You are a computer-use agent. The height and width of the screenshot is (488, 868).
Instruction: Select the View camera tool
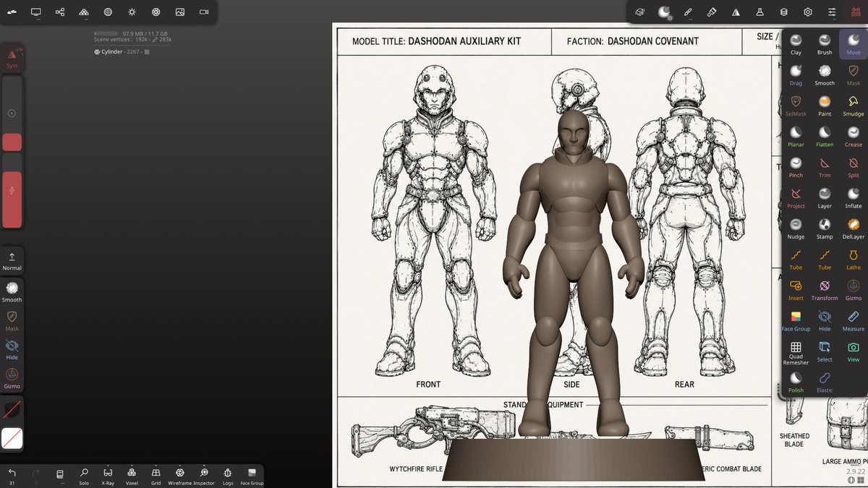(x=854, y=352)
